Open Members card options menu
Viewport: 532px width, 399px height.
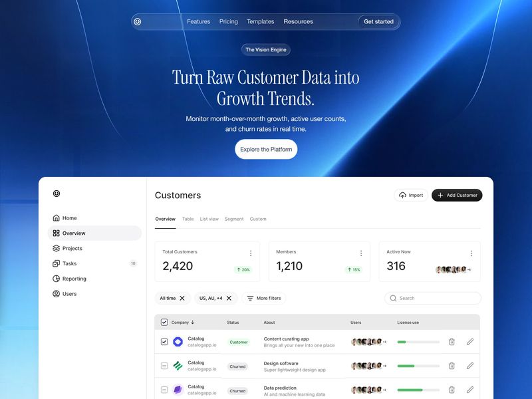[x=361, y=253]
